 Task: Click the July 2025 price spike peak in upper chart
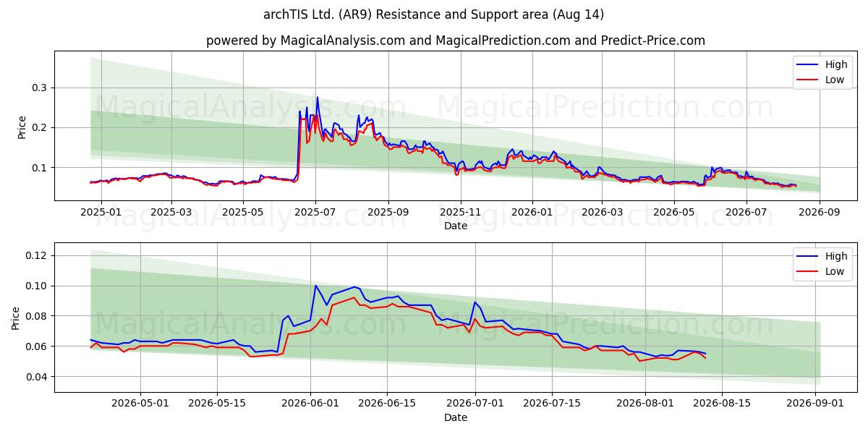click(x=317, y=98)
